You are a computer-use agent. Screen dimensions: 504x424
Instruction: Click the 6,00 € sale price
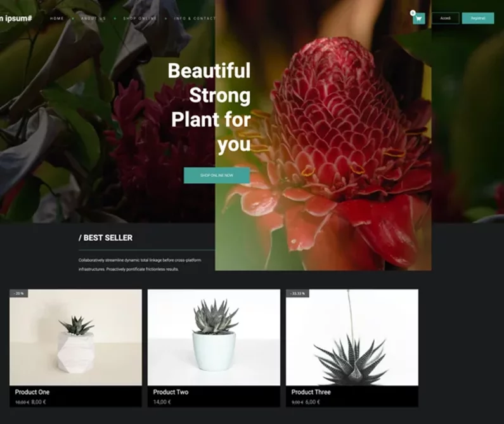(x=313, y=402)
